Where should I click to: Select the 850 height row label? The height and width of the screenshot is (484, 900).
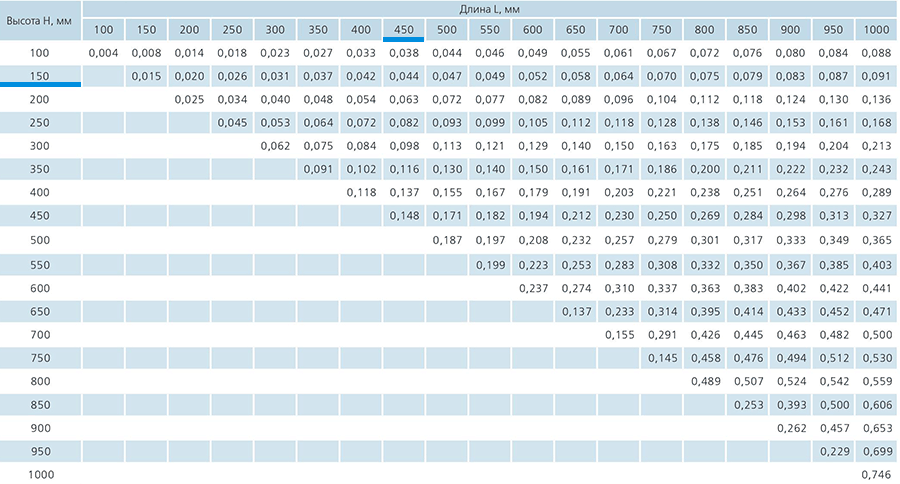coord(40,405)
